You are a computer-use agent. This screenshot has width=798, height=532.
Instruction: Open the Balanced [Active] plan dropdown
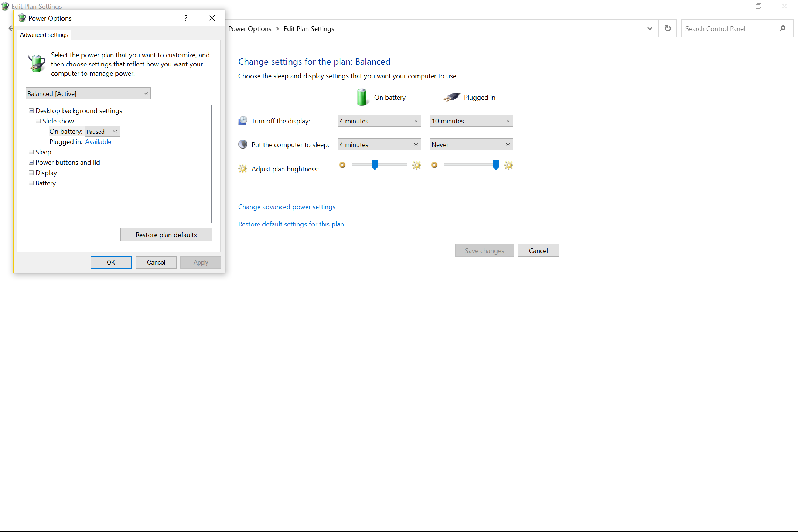coord(88,93)
